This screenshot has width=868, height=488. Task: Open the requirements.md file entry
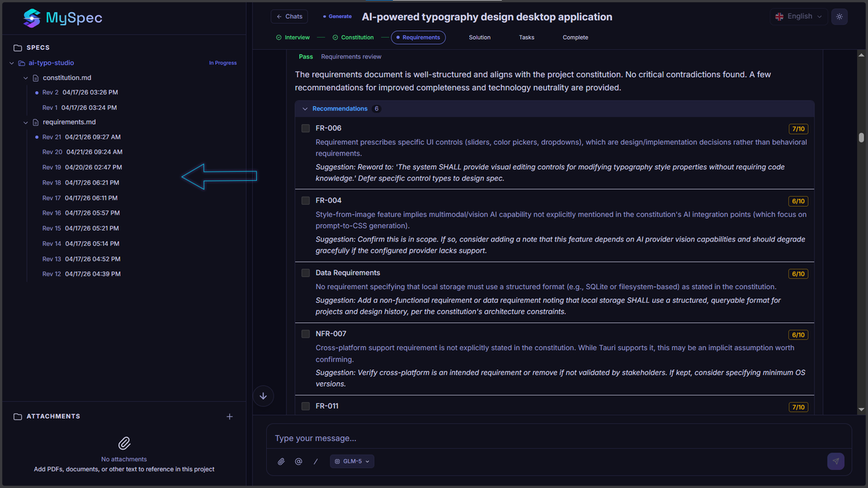coord(69,122)
